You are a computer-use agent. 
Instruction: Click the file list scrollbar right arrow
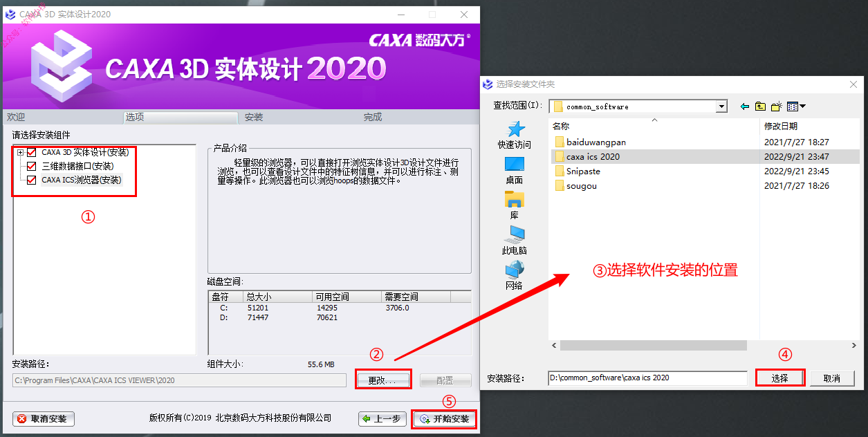(x=855, y=345)
